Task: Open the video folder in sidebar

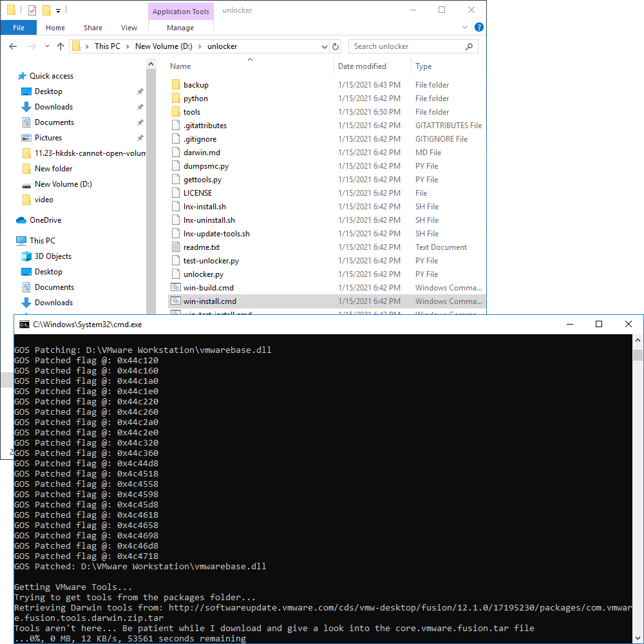Action: pyautogui.click(x=44, y=200)
